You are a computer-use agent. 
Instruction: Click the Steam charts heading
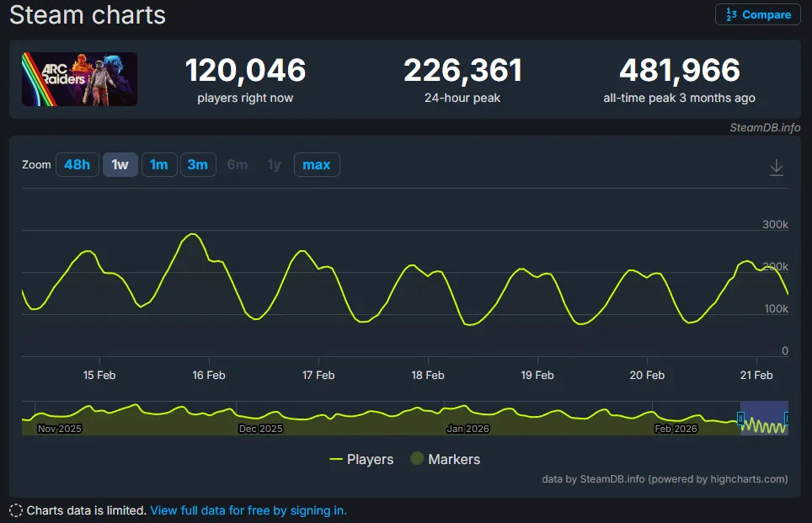(88, 14)
